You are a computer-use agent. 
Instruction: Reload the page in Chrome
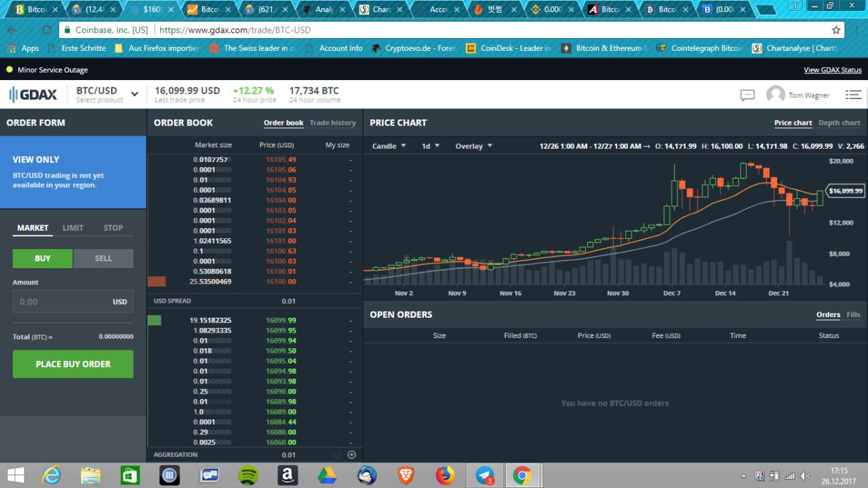pos(47,30)
